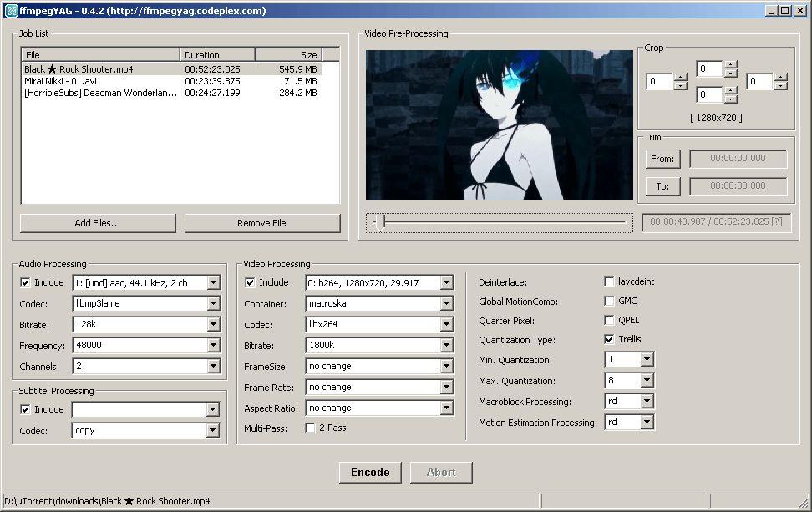
Task: Click the video preview seek slider thumb
Action: [x=380, y=223]
